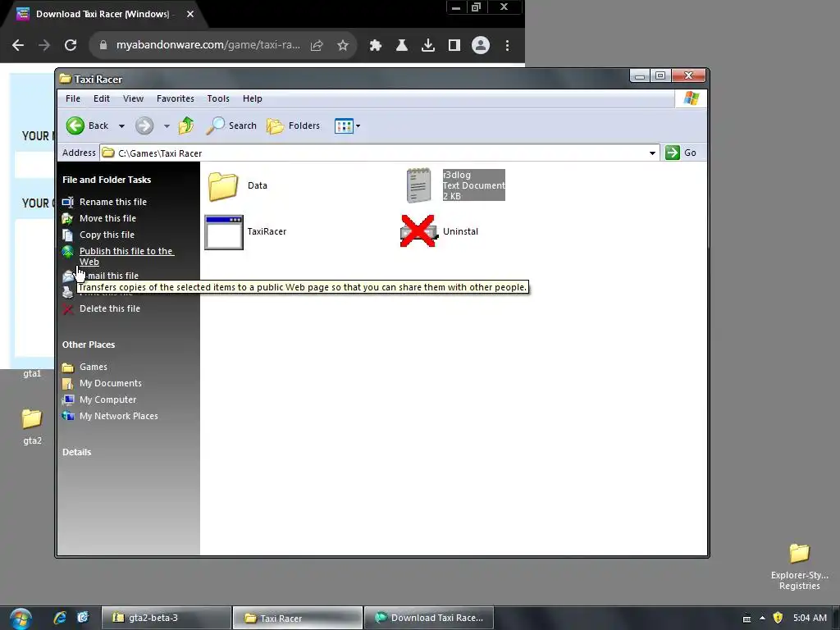
Task: Click the Windows Start orb
Action: [21, 619]
